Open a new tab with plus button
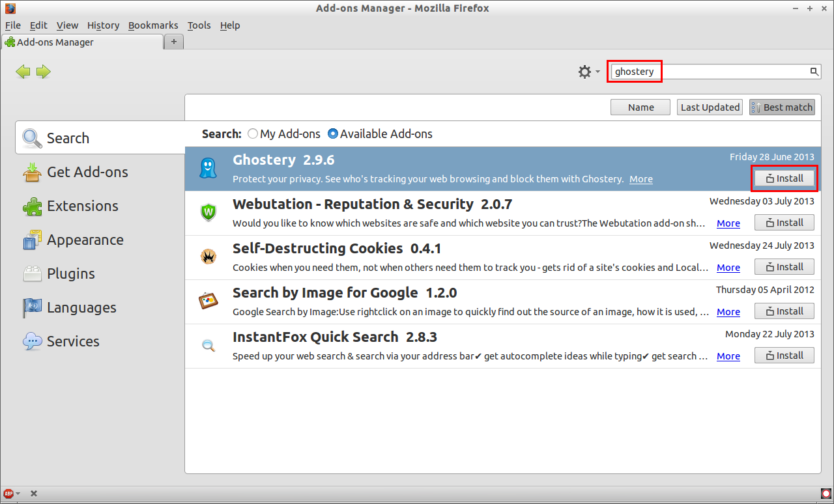The width and height of the screenshot is (834, 504). [173, 42]
